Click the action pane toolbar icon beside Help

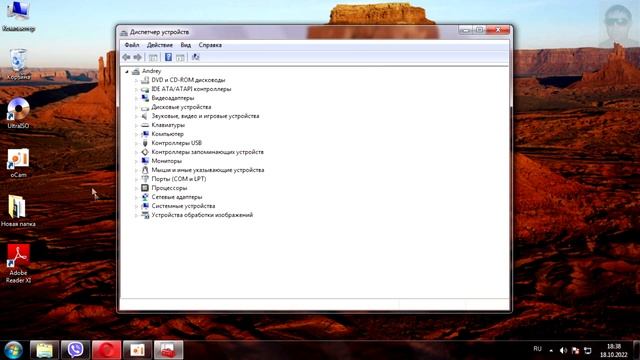(x=180, y=58)
